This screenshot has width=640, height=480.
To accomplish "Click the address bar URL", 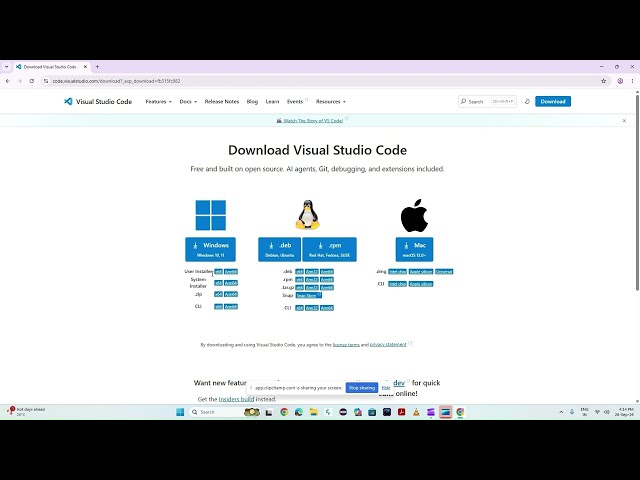I will (116, 81).
